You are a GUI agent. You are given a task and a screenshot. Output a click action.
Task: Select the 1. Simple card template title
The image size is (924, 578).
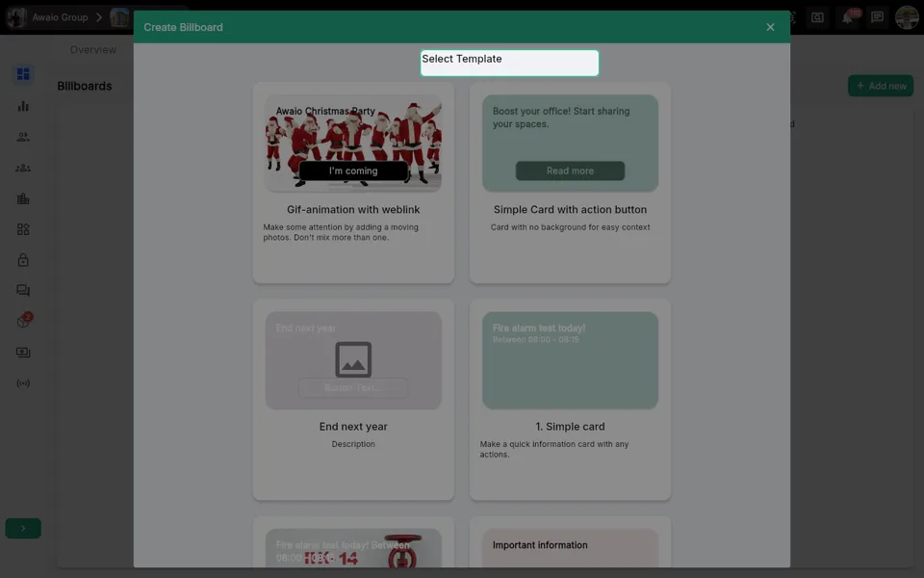570,427
